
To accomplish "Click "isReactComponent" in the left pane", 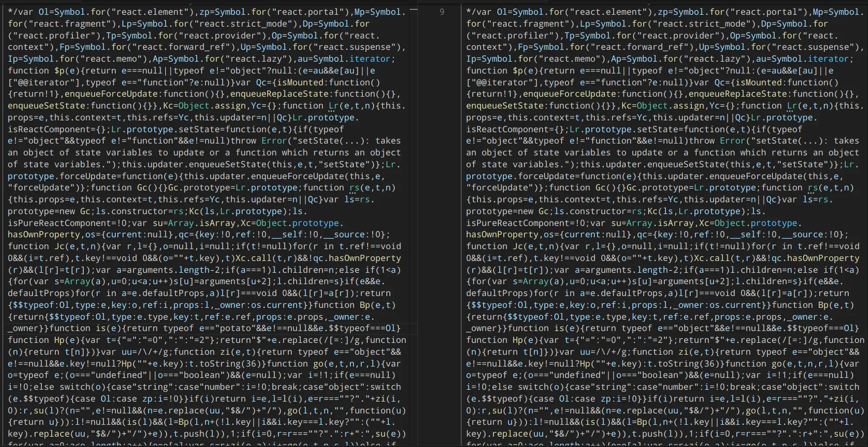I will [x=49, y=129].
